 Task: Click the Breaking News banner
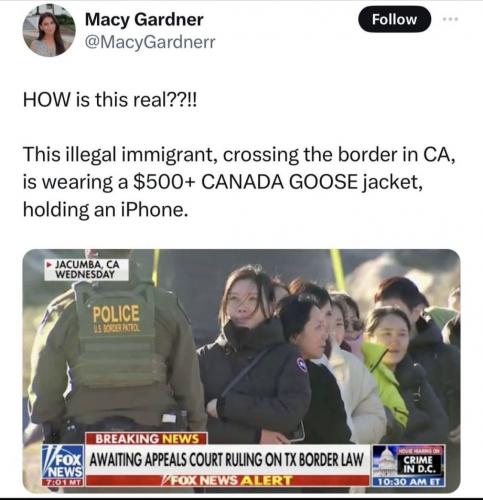pos(147,439)
